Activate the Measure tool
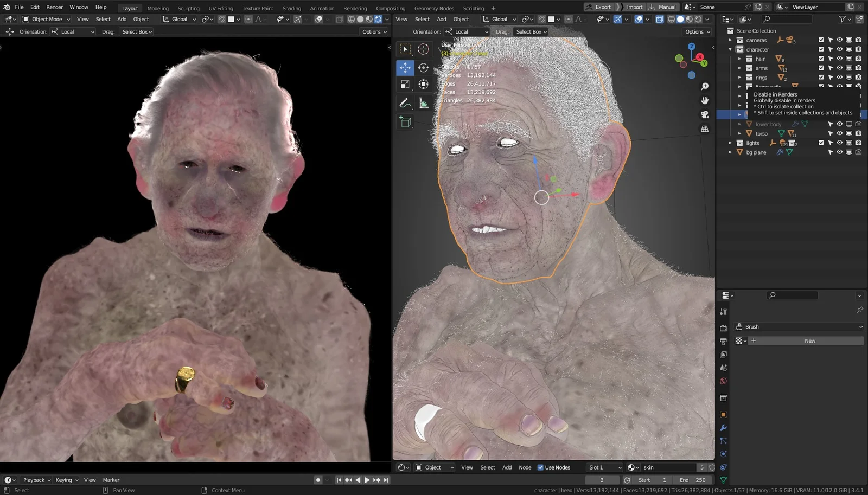 (423, 103)
